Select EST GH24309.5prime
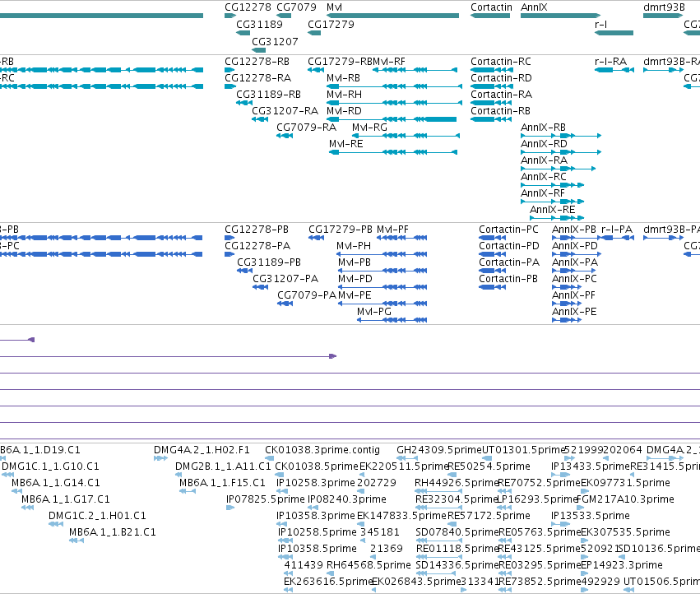 point(439,450)
